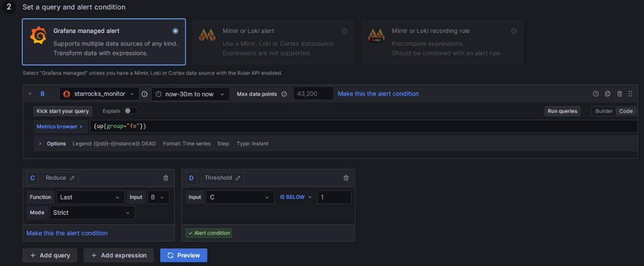The image size is (644, 266).
Task: Select the Mimir or Loki alert option
Action: (345, 31)
